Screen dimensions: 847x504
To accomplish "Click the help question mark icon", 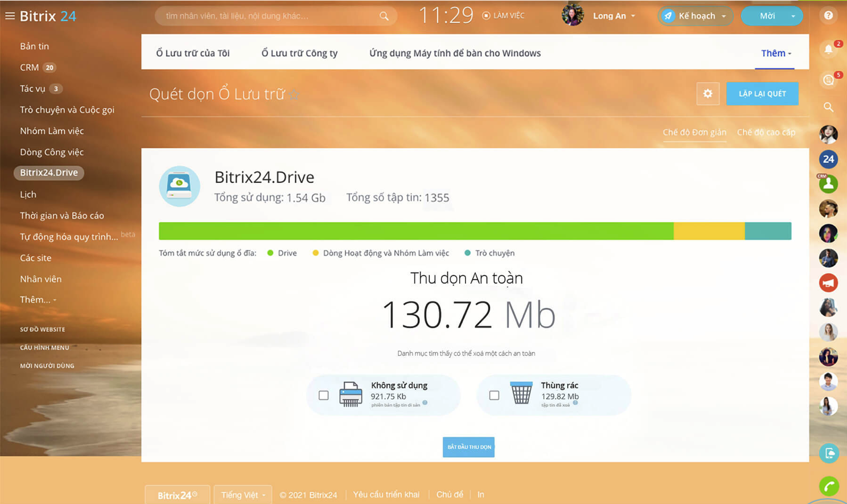I will [828, 15].
